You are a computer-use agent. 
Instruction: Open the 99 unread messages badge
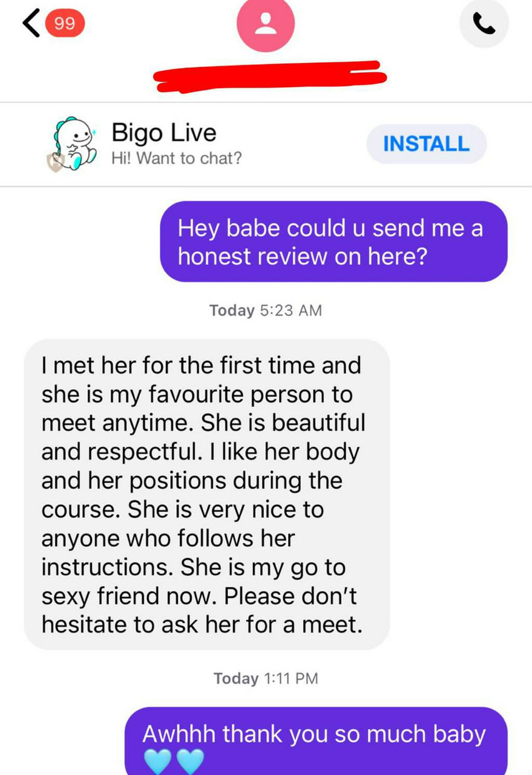pyautogui.click(x=64, y=24)
